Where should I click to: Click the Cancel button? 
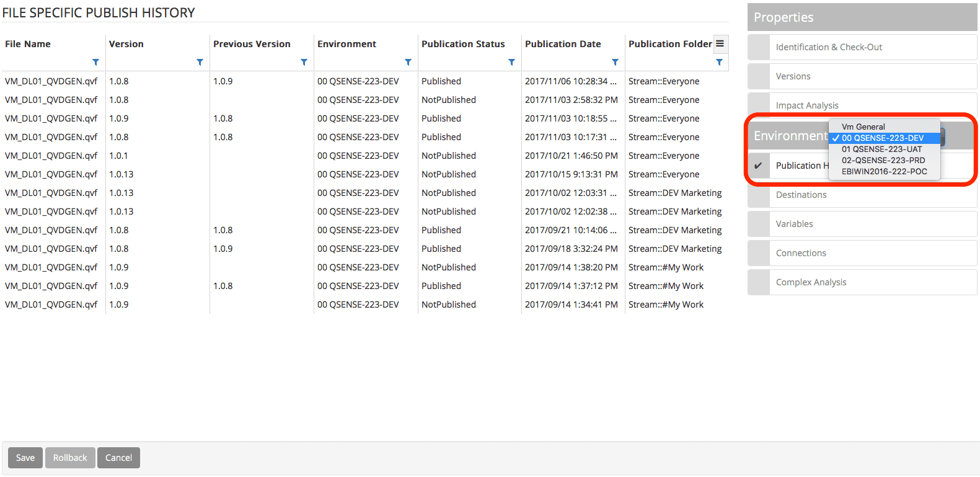(118, 458)
